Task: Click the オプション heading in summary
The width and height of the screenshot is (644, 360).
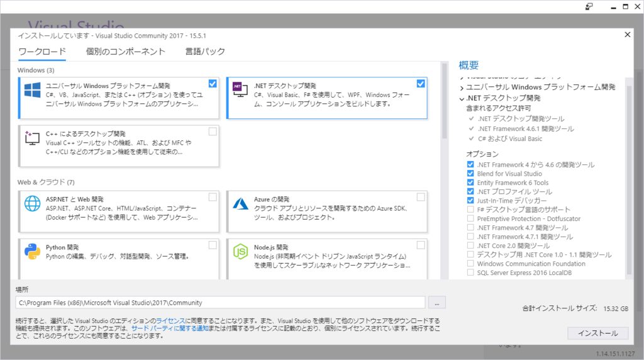Action: click(x=482, y=154)
